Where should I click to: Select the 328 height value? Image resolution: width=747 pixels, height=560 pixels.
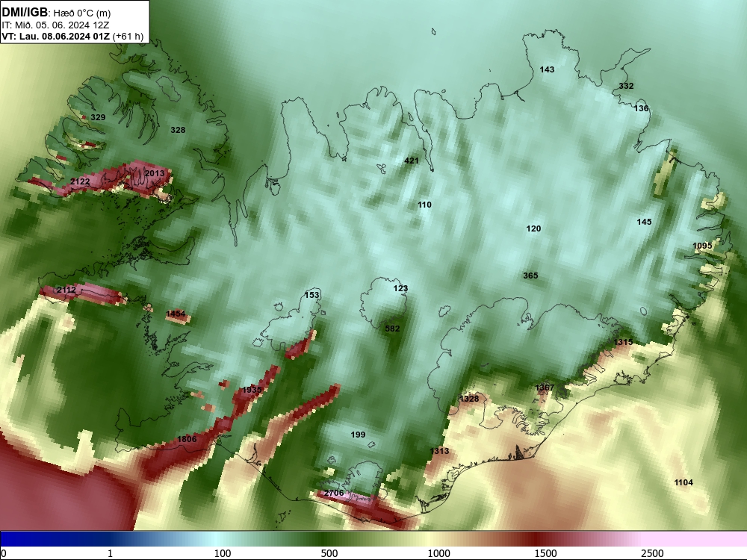178,130
